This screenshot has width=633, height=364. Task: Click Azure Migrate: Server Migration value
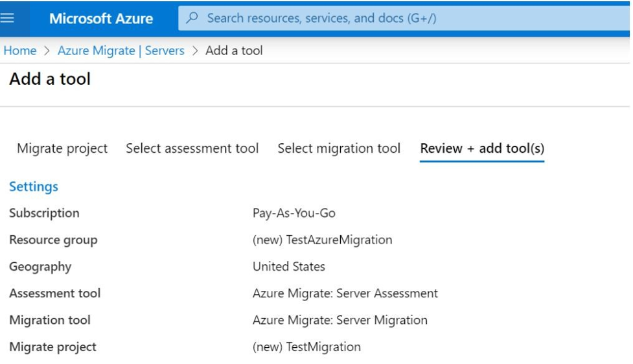pyautogui.click(x=340, y=321)
